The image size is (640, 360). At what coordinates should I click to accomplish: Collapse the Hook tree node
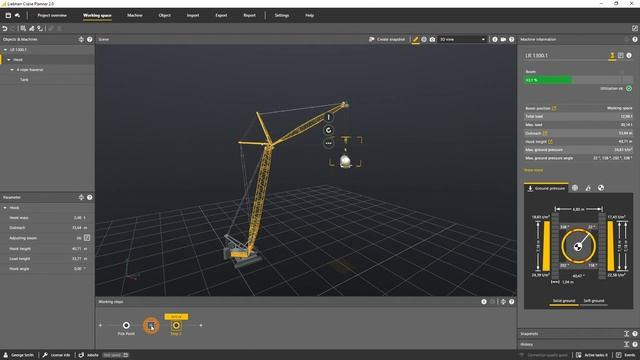tap(9, 60)
